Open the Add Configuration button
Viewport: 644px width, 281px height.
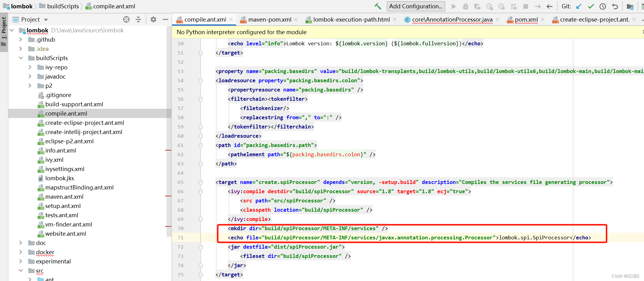pos(416,6)
